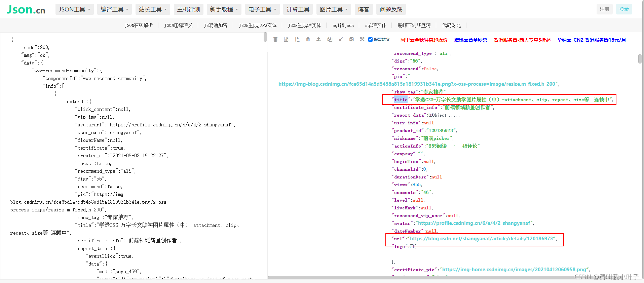
Task: Collapse the tags array node
Action: coord(412,246)
